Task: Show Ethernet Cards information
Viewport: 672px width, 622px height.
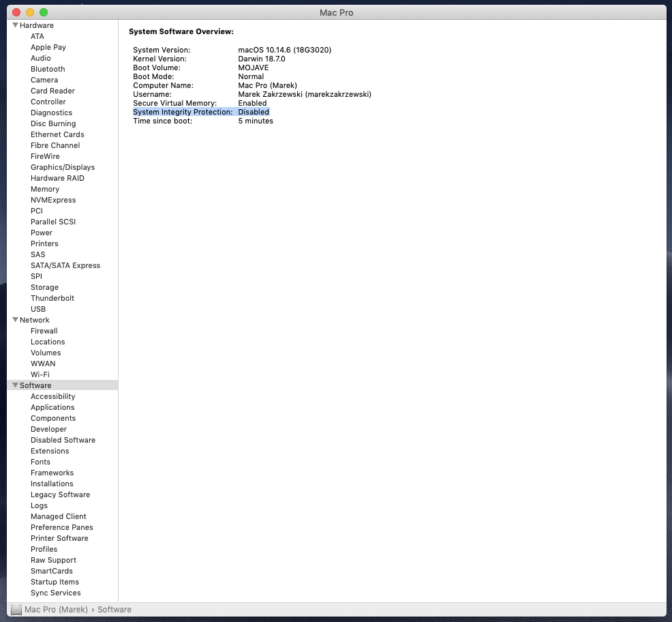Action: (57, 134)
